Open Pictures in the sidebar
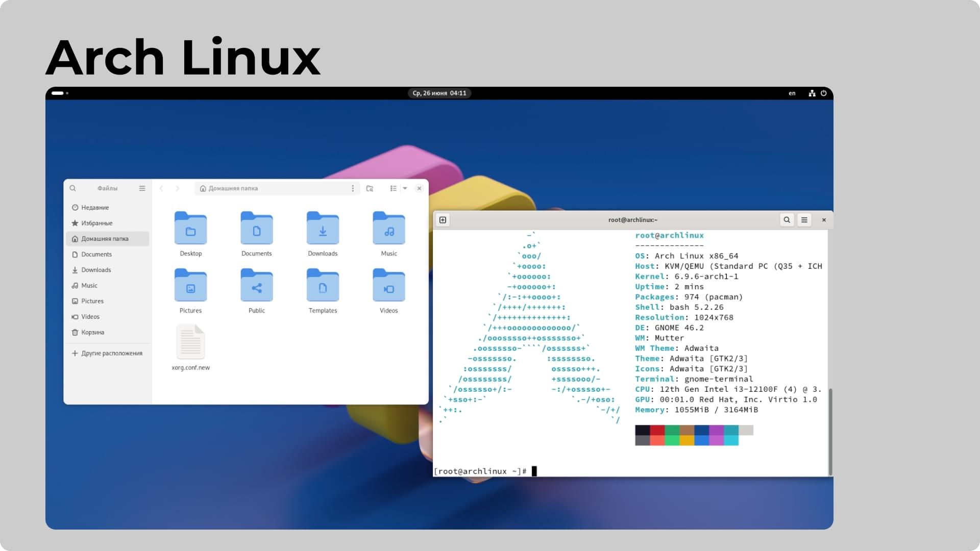Viewport: 980px width, 551px height. pyautogui.click(x=107, y=301)
